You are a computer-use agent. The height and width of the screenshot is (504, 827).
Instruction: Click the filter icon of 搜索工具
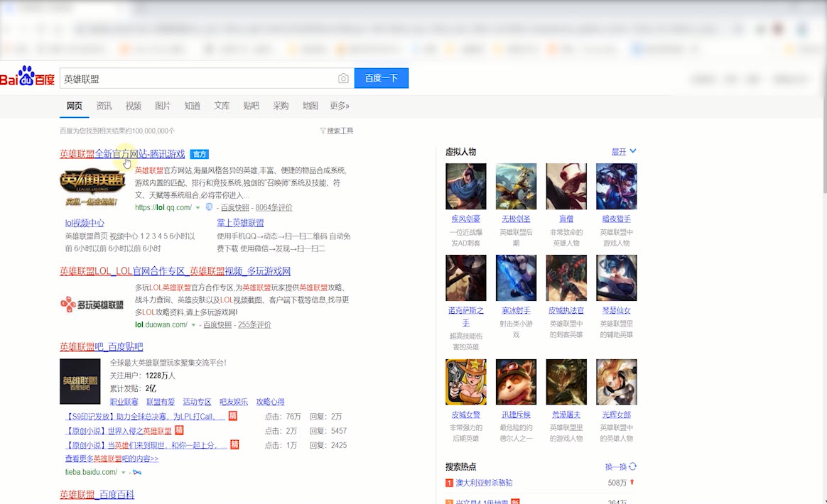[323, 131]
